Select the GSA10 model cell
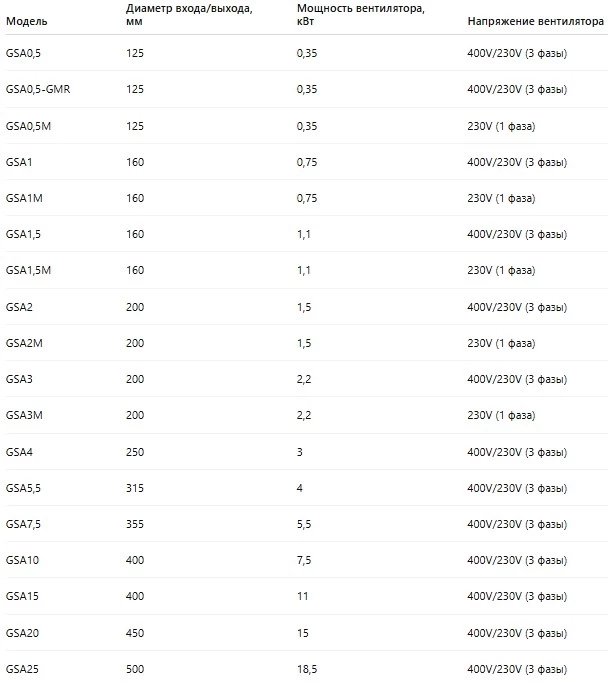This screenshot has height=683, width=608. tap(22, 560)
